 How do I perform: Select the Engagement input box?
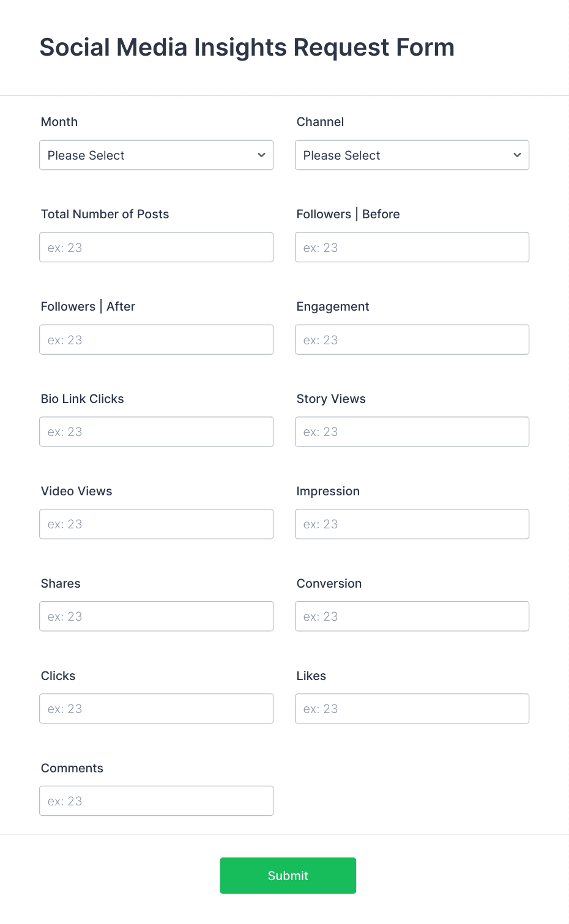click(x=412, y=339)
